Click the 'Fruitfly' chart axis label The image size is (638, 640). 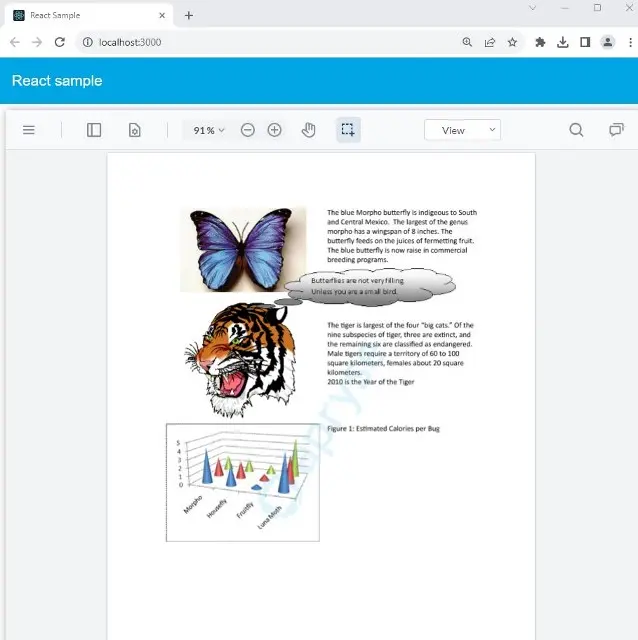pos(245,510)
